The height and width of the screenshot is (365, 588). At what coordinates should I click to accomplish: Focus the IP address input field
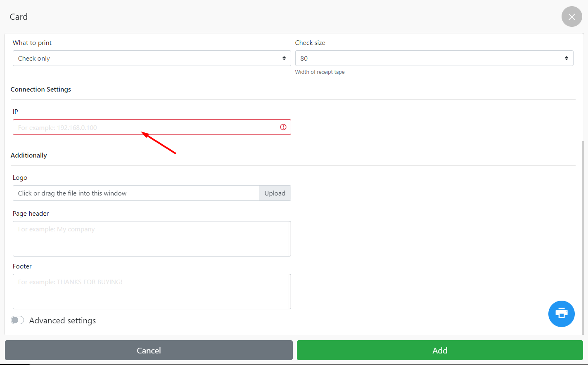(x=145, y=127)
